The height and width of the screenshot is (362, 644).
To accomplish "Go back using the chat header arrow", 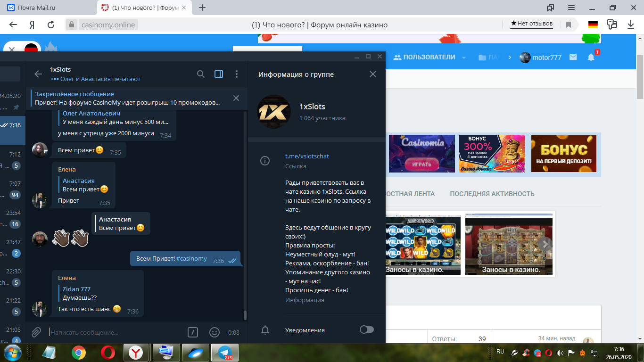I will pyautogui.click(x=39, y=74).
